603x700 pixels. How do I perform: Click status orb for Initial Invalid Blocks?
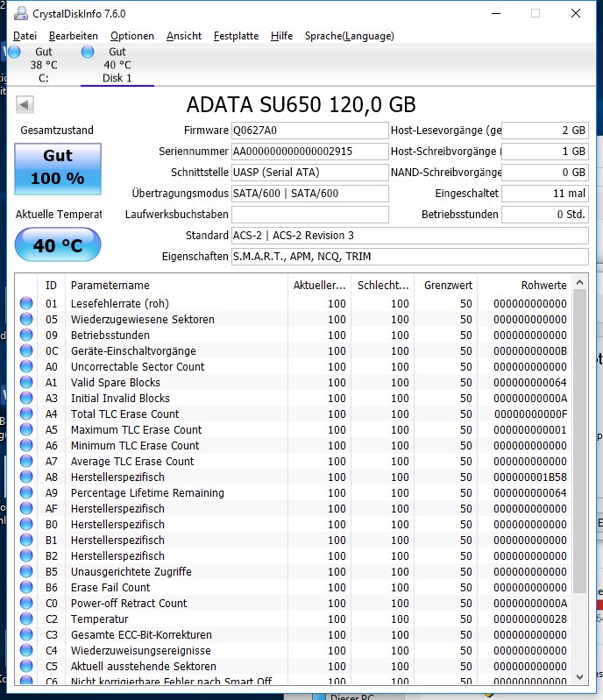(x=26, y=398)
